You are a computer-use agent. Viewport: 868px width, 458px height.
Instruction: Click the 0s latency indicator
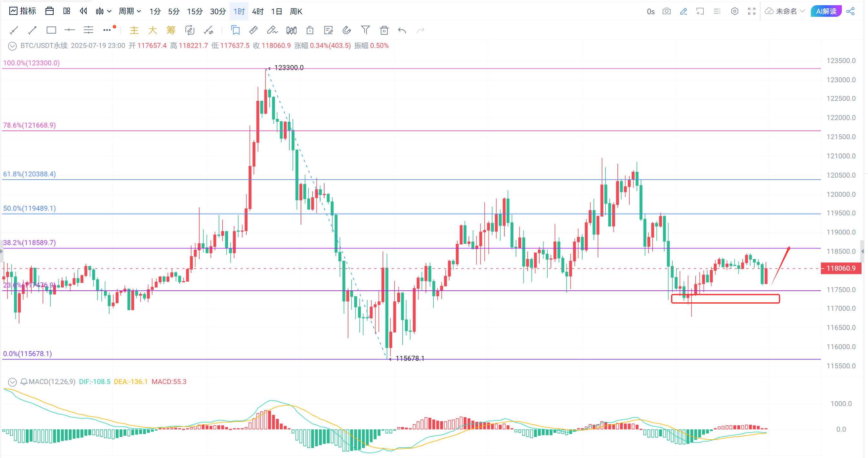point(651,11)
